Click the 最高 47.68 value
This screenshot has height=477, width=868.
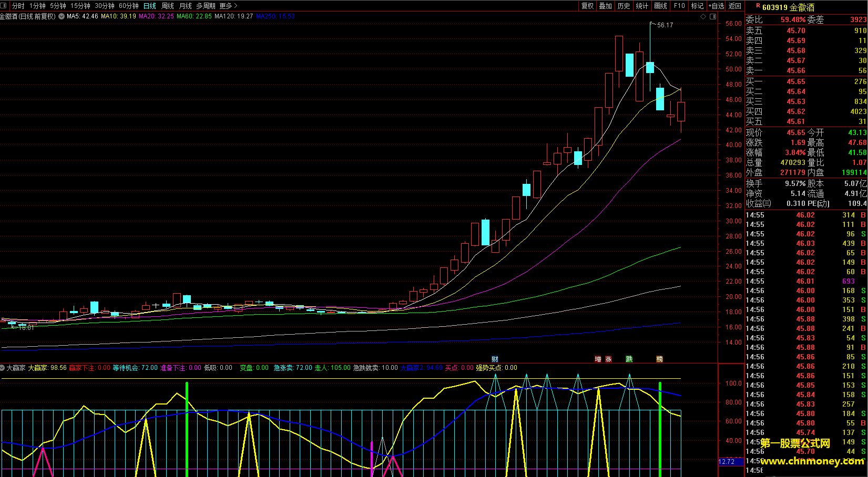pos(857,142)
